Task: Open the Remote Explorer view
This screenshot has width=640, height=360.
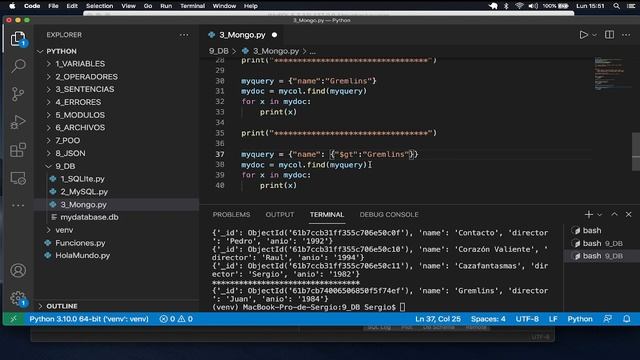Action: (x=18, y=178)
